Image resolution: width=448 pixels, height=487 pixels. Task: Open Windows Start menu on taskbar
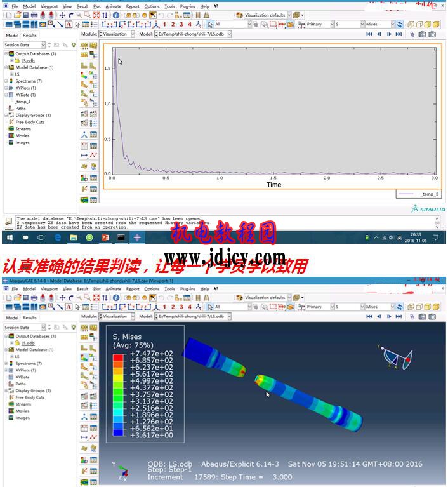(10, 237)
